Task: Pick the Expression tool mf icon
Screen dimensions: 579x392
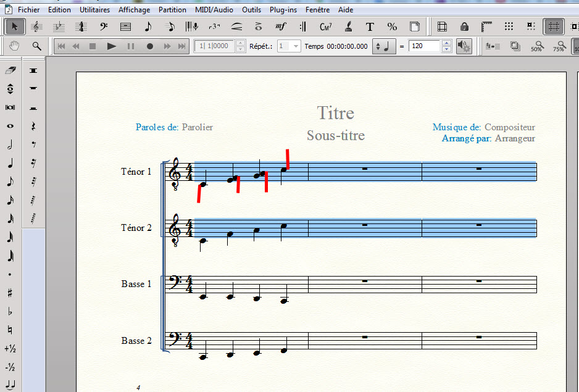Action: pyautogui.click(x=281, y=27)
